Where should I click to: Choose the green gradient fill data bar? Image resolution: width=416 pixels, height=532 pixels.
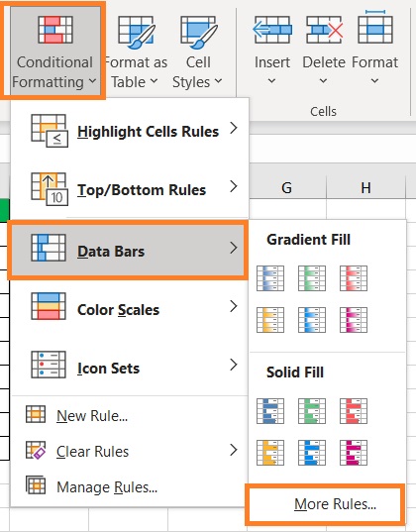click(312, 278)
